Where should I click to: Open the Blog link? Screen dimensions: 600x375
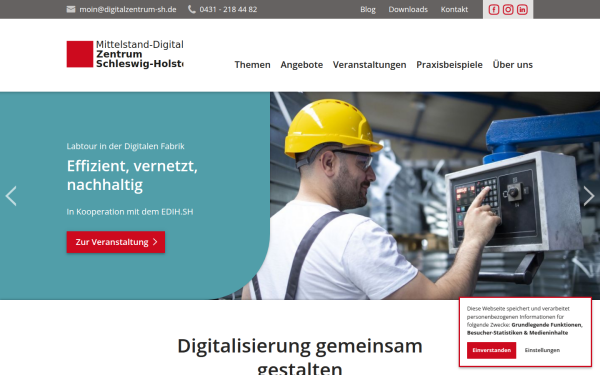368,10
